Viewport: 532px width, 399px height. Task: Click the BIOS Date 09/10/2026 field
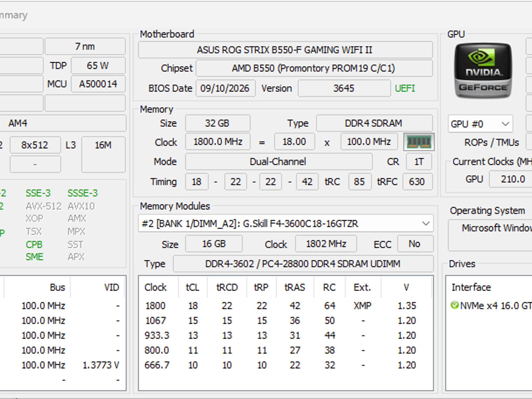(x=225, y=88)
